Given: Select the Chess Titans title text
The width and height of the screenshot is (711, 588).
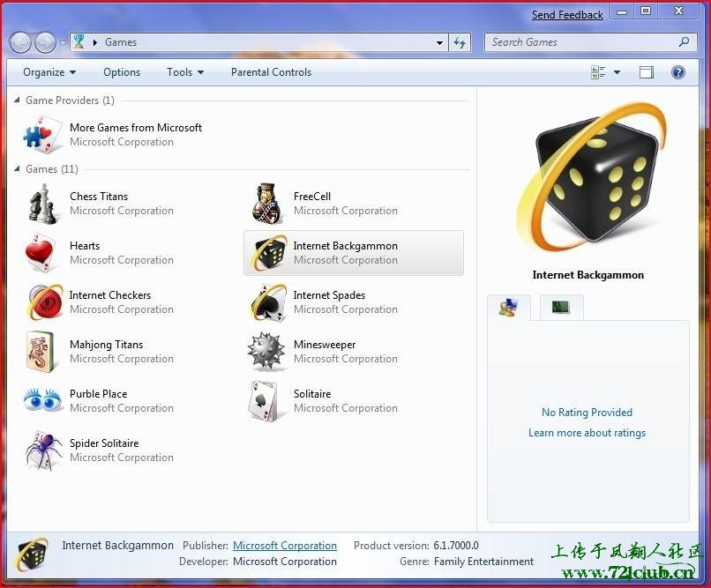Looking at the screenshot, I should [x=99, y=197].
